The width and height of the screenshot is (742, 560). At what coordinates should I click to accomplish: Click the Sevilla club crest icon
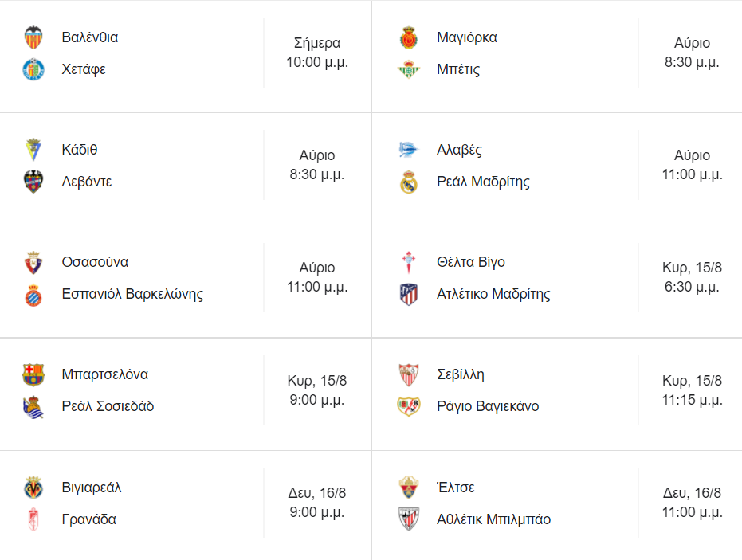[408, 374]
